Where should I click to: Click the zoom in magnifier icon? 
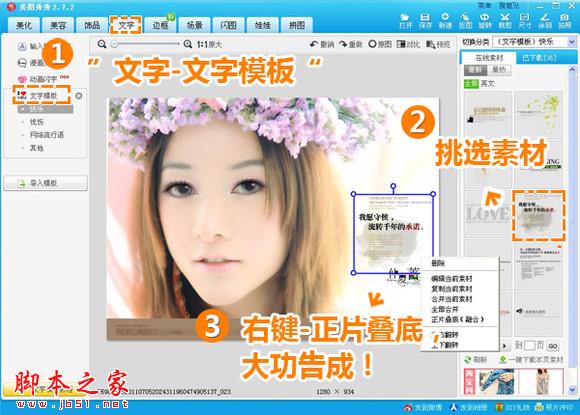click(x=188, y=44)
